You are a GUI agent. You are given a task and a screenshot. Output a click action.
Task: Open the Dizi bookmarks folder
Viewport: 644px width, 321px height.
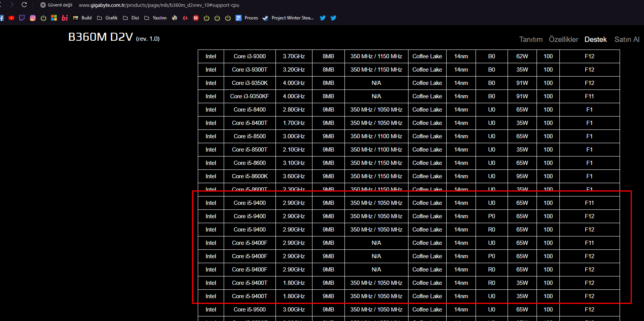131,18
